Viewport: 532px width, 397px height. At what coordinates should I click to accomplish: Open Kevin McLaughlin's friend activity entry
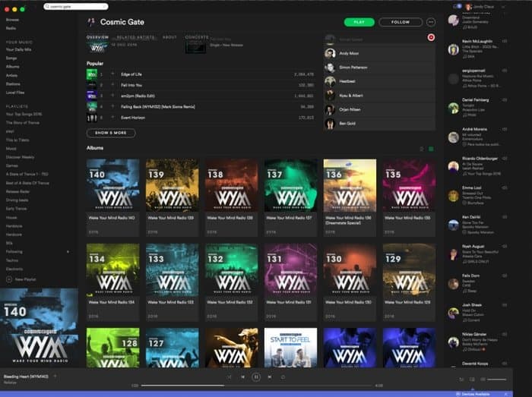pyautogui.click(x=477, y=49)
